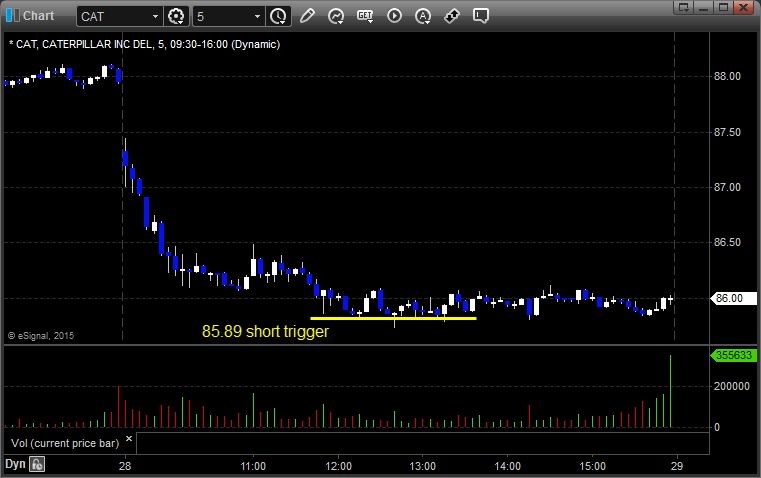Click the diamond arrows linking icon

pyautogui.click(x=452, y=16)
